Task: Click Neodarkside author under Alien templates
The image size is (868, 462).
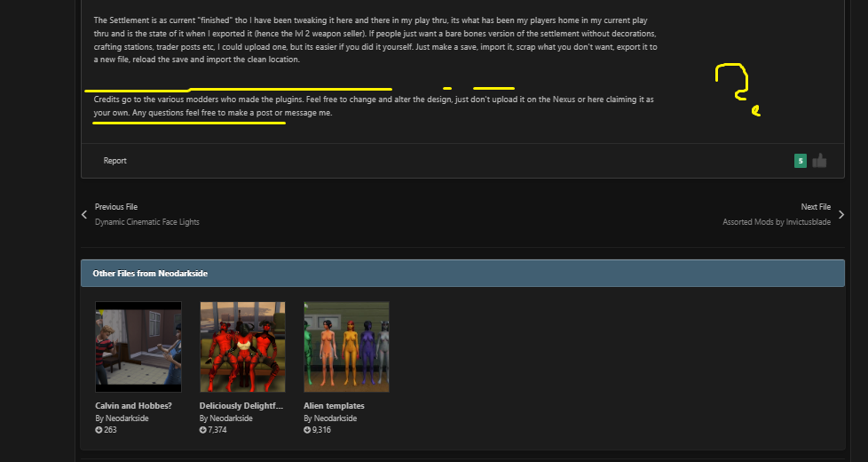Action: point(335,418)
